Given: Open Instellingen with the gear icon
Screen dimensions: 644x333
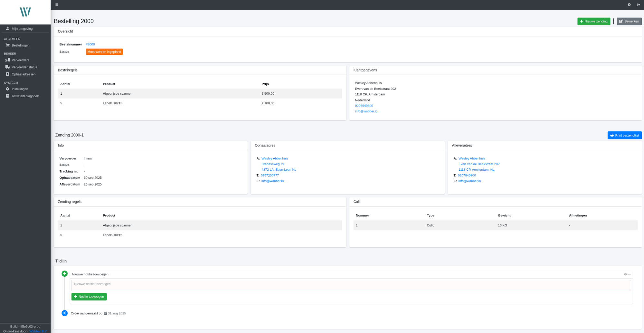Looking at the screenshot, I should [8, 89].
